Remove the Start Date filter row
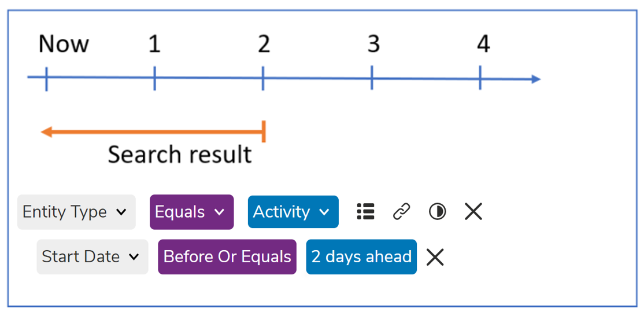Image resolution: width=644 pixels, height=312 pixels. (x=435, y=258)
